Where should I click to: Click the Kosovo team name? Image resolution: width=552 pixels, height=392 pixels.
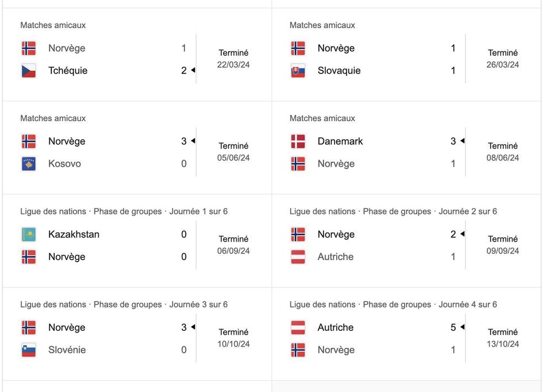pos(65,164)
